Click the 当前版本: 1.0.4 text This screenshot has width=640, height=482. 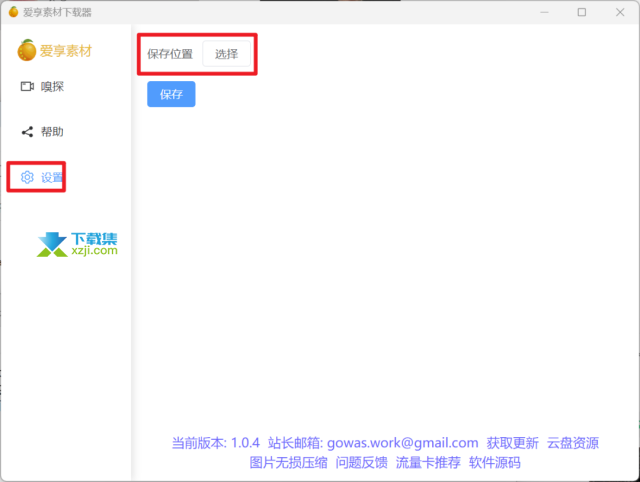tap(216, 443)
